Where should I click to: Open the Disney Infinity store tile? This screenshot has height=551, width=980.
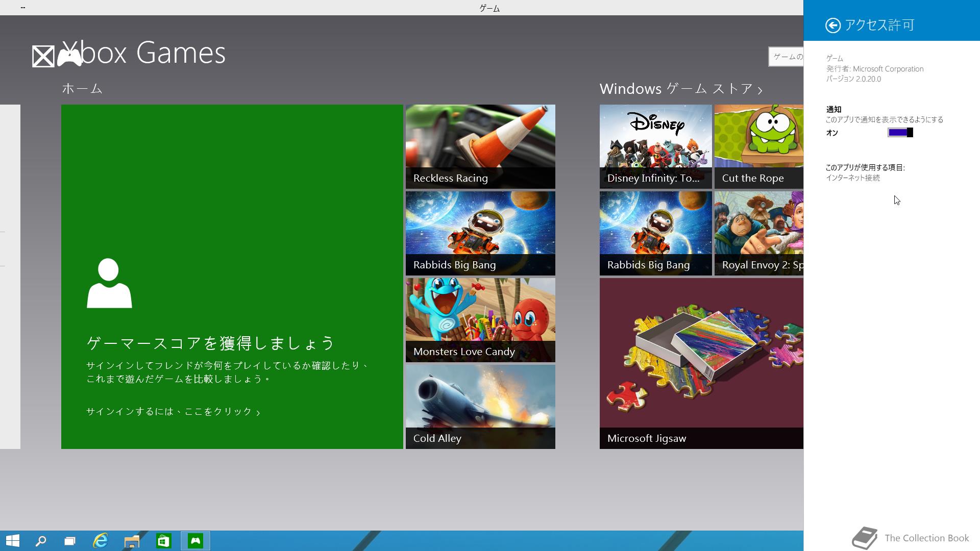click(x=655, y=147)
